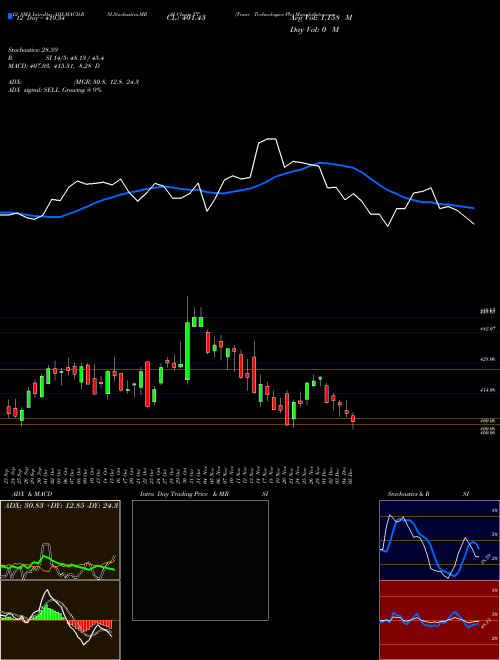Click the empty Intra Day Trading chart box
This screenshot has height=660, width=500.
pos(200,560)
